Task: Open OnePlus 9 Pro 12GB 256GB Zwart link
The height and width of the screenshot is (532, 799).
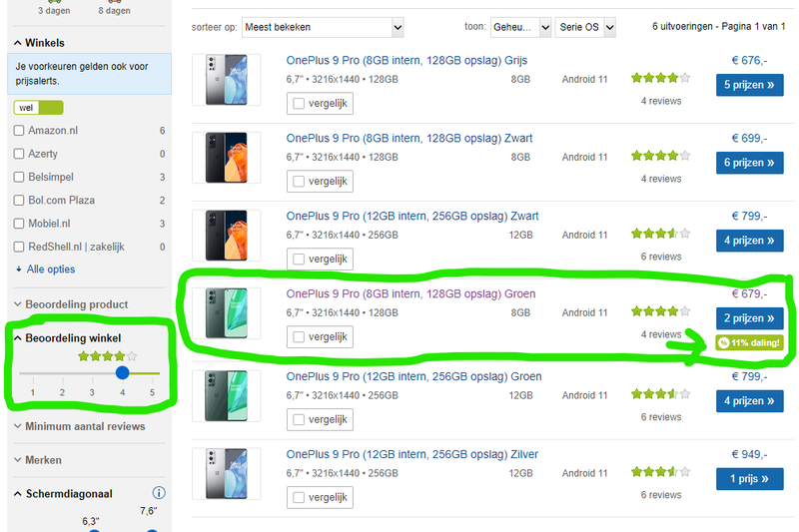Action: (412, 216)
